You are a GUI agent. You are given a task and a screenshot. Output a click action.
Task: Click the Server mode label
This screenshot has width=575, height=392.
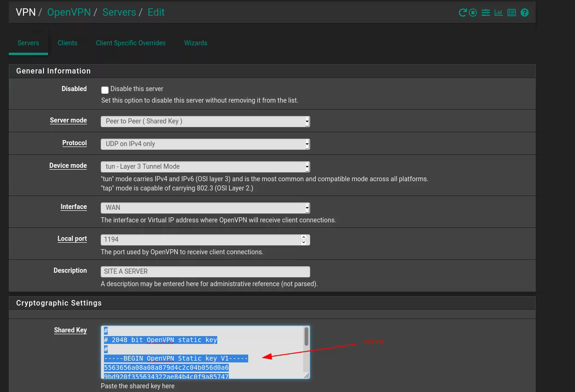pyautogui.click(x=68, y=120)
